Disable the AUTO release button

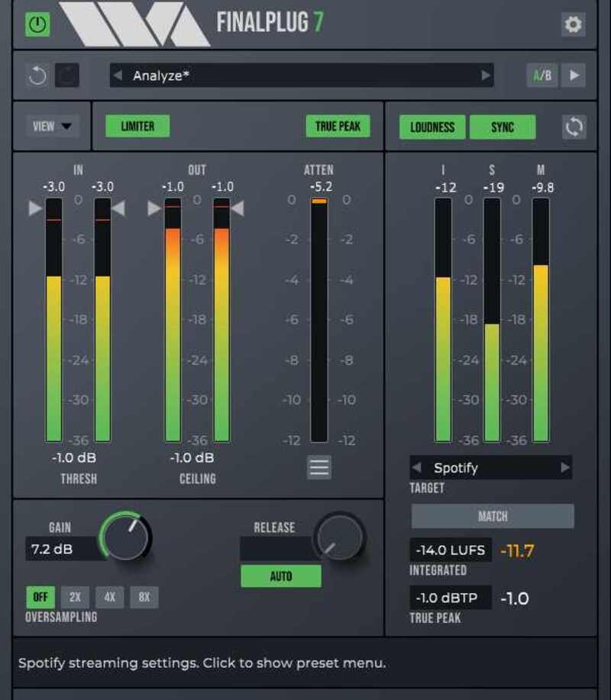click(x=280, y=576)
